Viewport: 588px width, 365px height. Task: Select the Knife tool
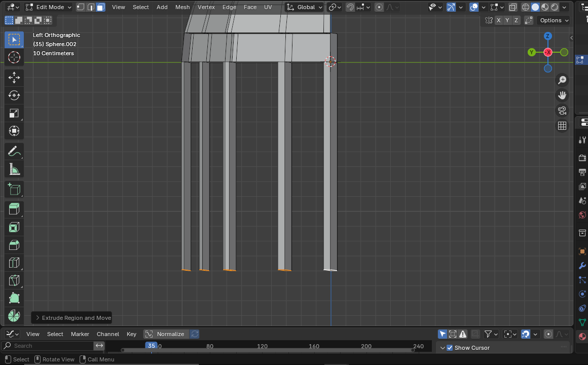(x=14, y=281)
